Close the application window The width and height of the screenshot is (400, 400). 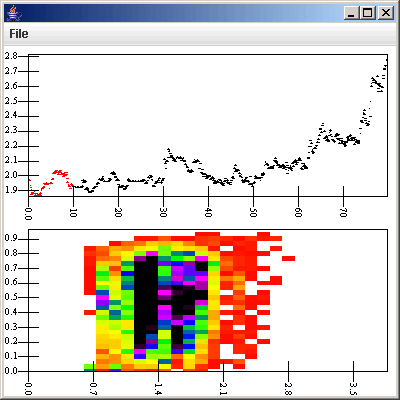pos(386,13)
